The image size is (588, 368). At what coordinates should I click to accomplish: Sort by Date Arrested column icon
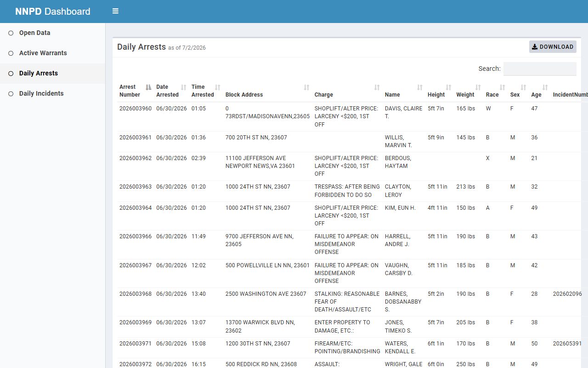tap(184, 87)
